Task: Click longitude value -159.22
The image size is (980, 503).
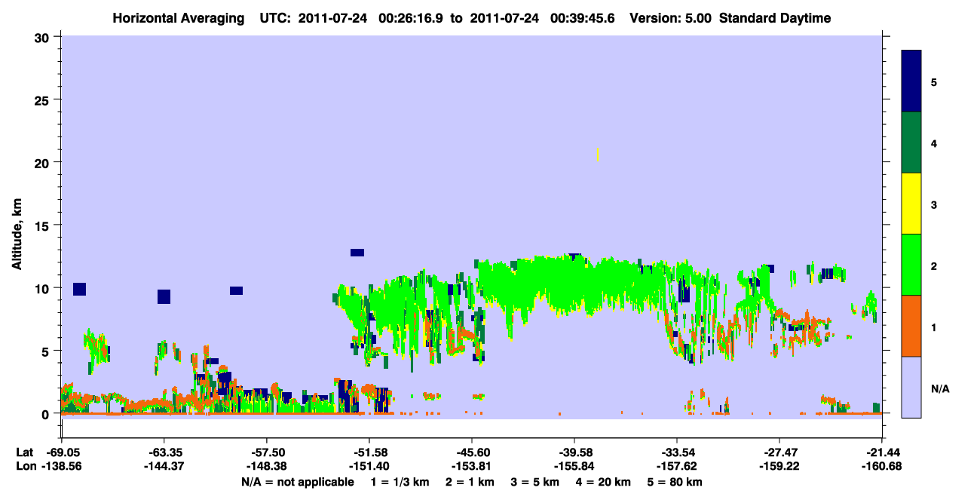Action: point(779,467)
